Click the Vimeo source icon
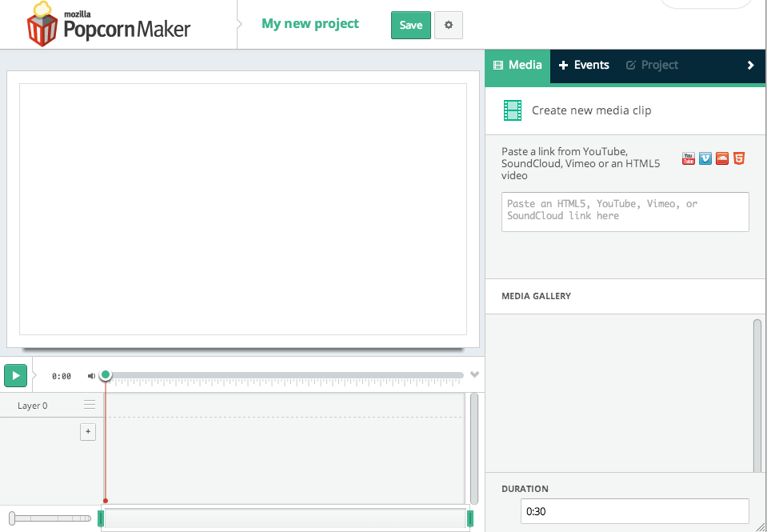 pos(705,158)
